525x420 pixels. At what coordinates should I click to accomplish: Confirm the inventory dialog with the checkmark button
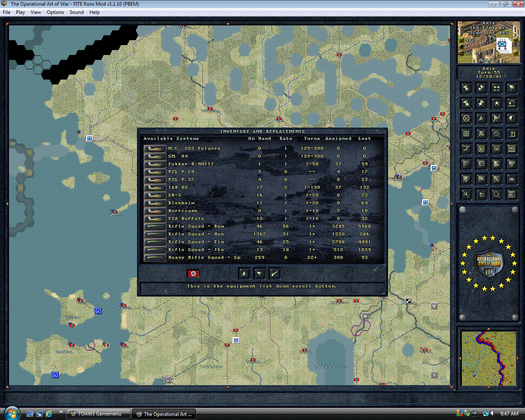(275, 274)
